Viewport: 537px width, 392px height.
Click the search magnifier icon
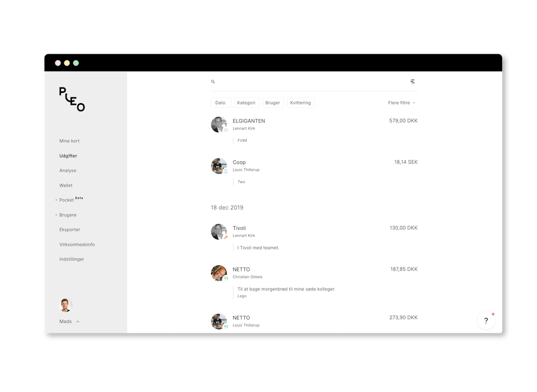tap(213, 82)
